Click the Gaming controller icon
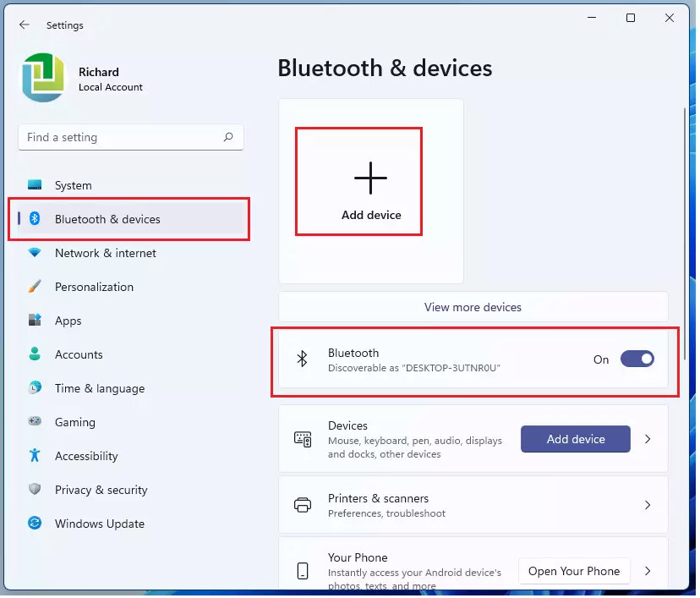 35,422
